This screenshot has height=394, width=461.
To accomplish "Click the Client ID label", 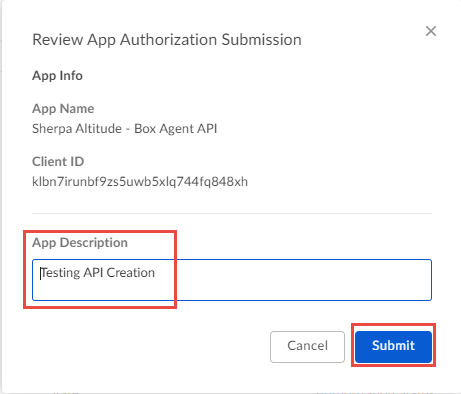I will [58, 162].
